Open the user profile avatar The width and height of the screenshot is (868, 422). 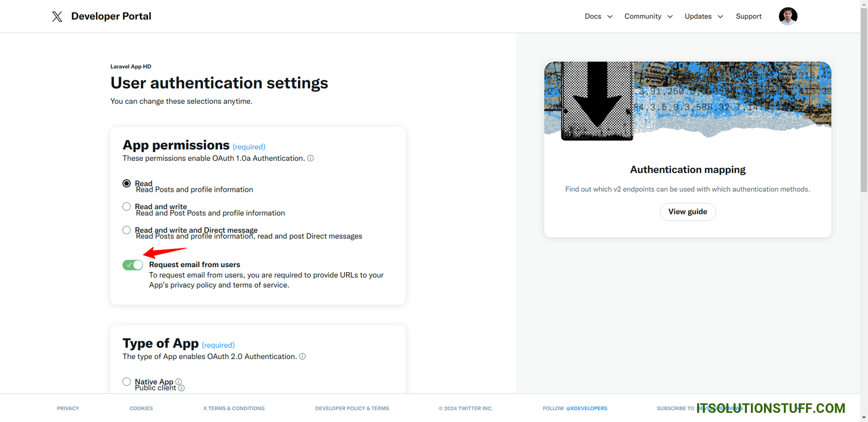[x=788, y=16]
